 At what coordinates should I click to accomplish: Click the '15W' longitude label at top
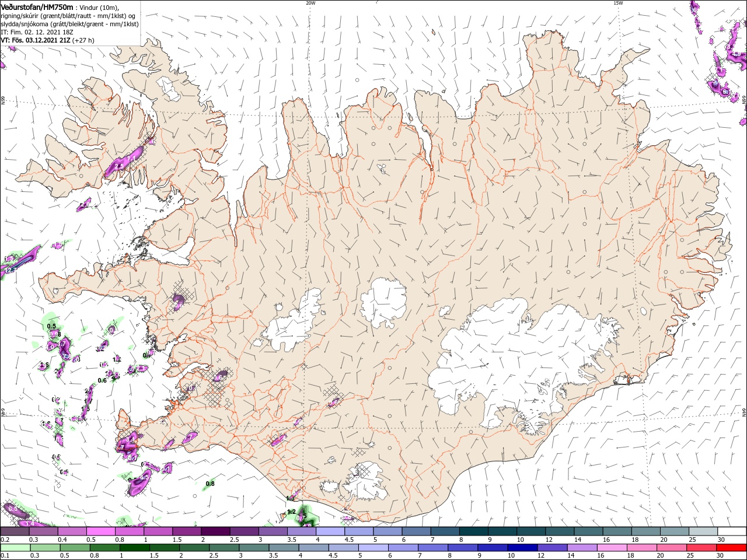(618, 3)
